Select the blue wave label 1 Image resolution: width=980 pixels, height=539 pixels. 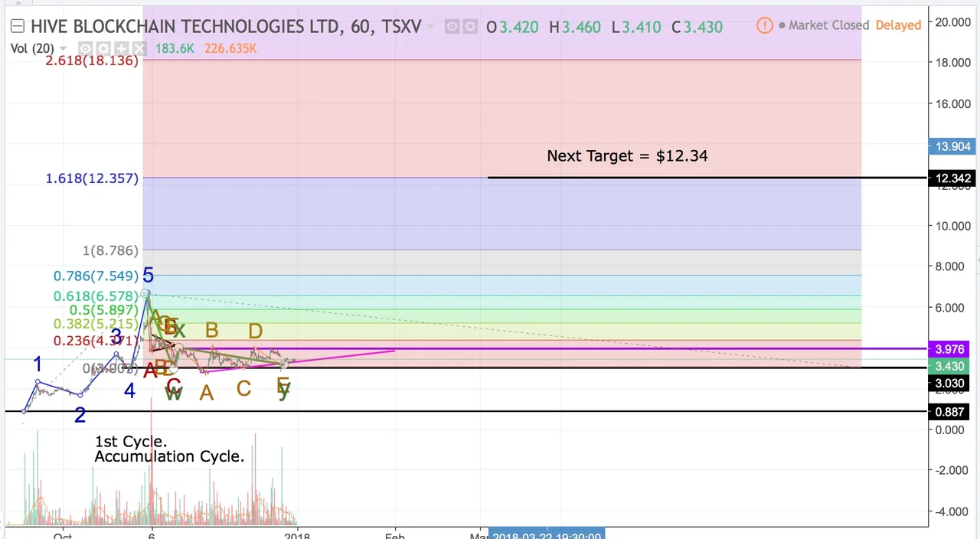38,364
